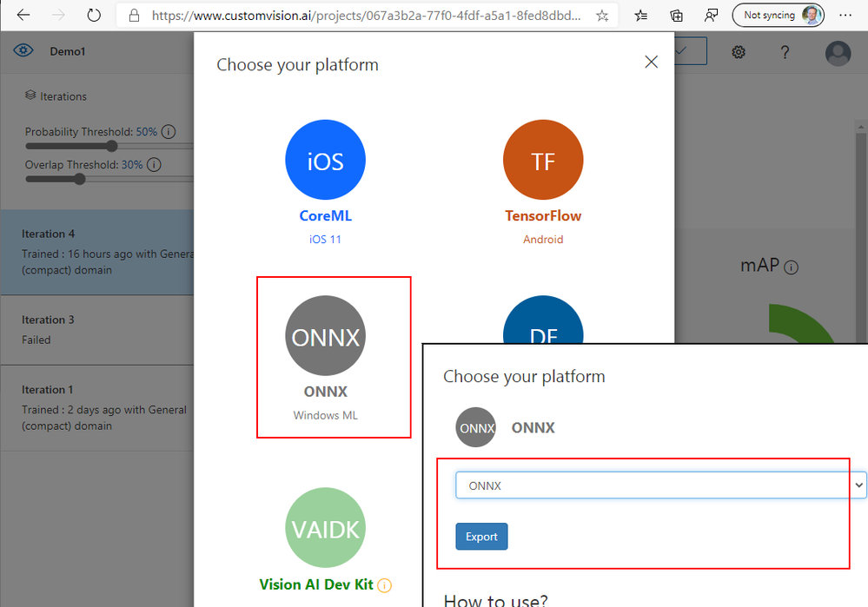Viewport: 868px width, 607px height.
Task: Select the DF Dockerfile platform icon
Action: tap(543, 320)
